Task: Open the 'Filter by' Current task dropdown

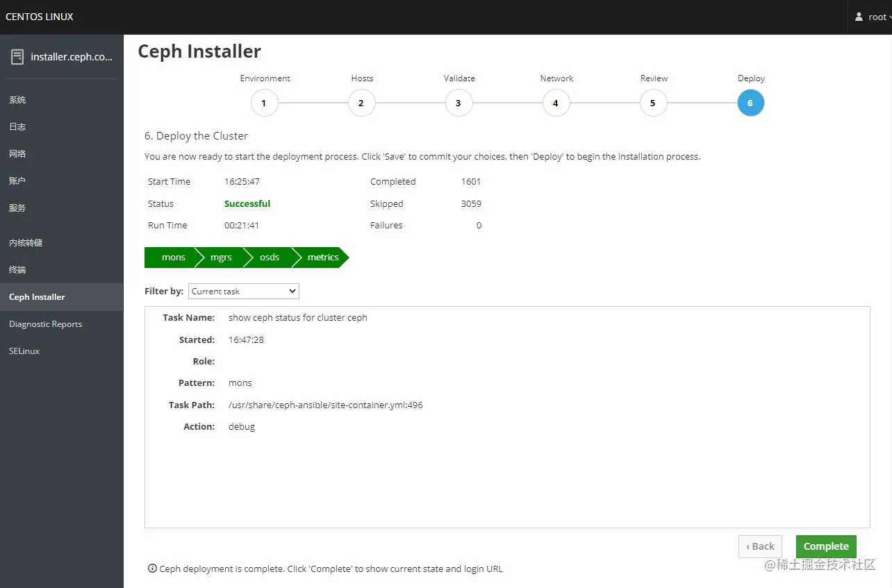Action: pos(244,291)
